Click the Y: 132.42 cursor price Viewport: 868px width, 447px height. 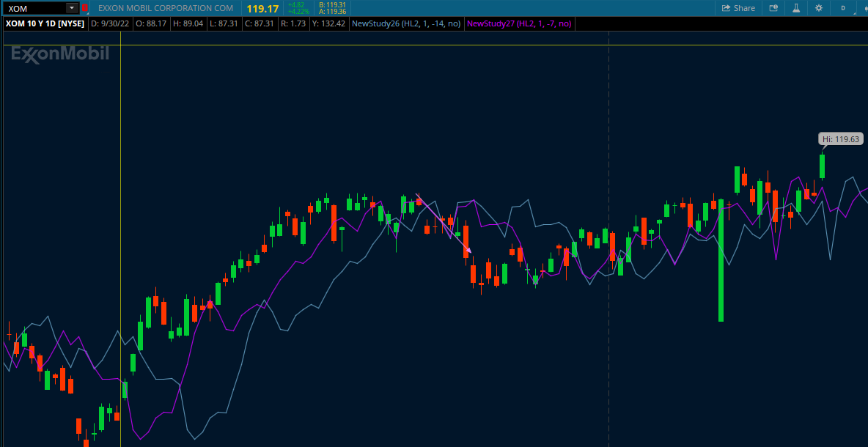click(x=329, y=23)
